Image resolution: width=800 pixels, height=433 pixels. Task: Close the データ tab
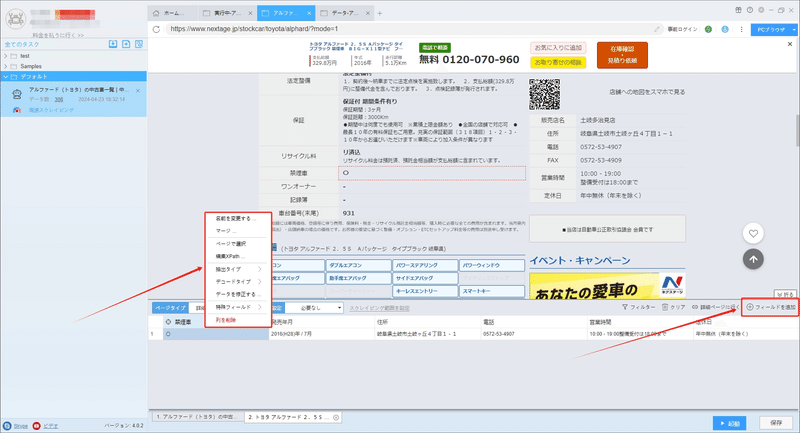pyautogui.click(x=367, y=13)
